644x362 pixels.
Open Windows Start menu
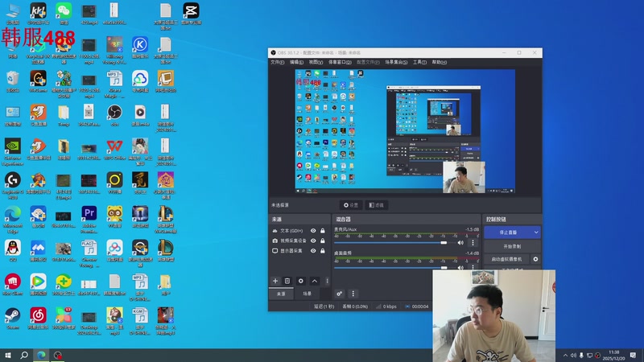[x=8, y=355]
